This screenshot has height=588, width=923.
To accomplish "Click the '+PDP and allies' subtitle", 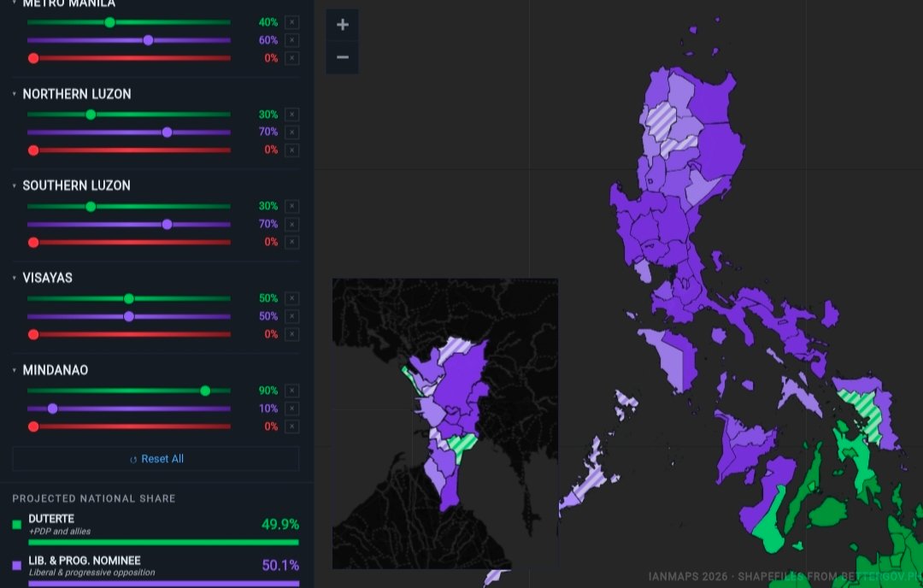I will [x=60, y=532].
